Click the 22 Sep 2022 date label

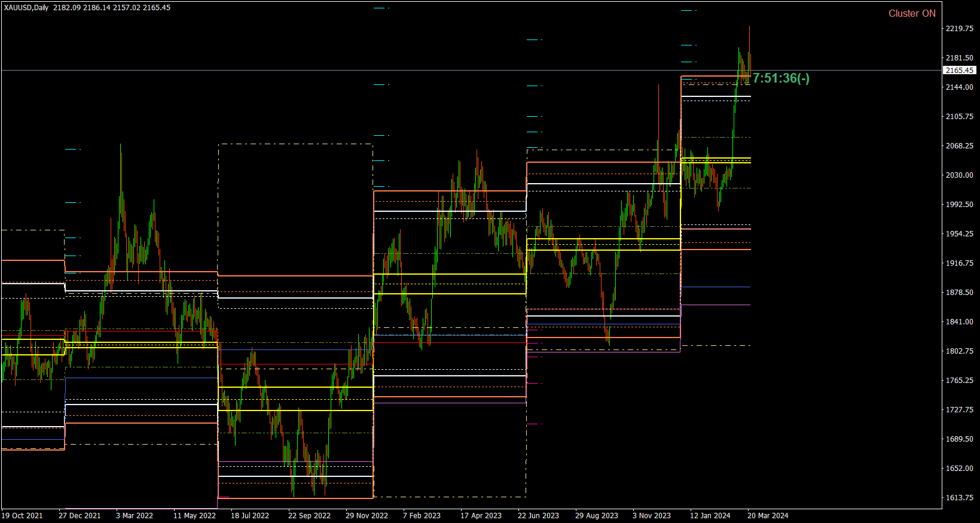pyautogui.click(x=309, y=516)
